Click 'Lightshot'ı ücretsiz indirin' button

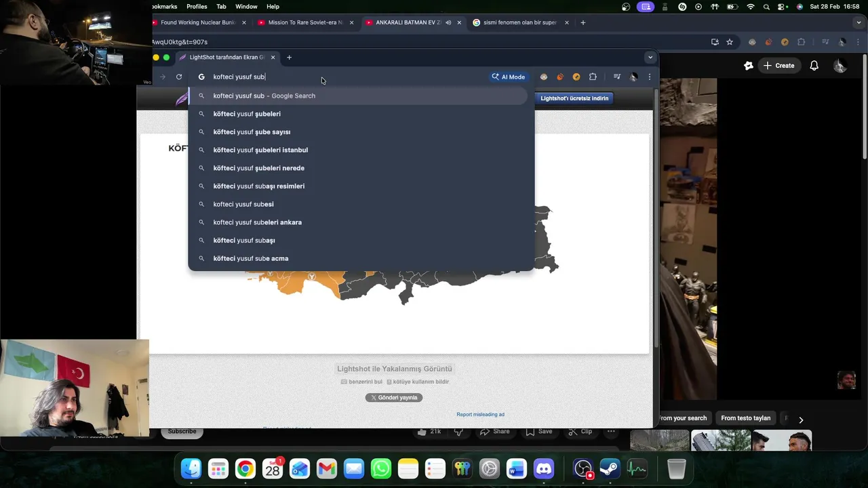pos(574,98)
